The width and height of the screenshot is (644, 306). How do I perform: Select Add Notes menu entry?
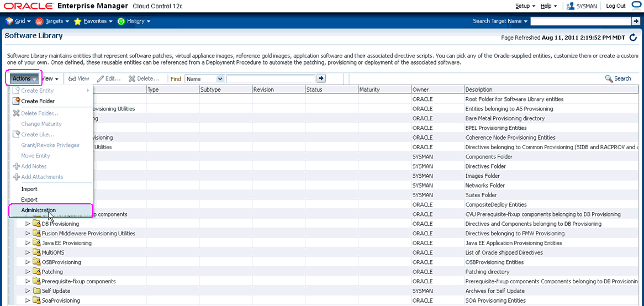tap(51, 166)
